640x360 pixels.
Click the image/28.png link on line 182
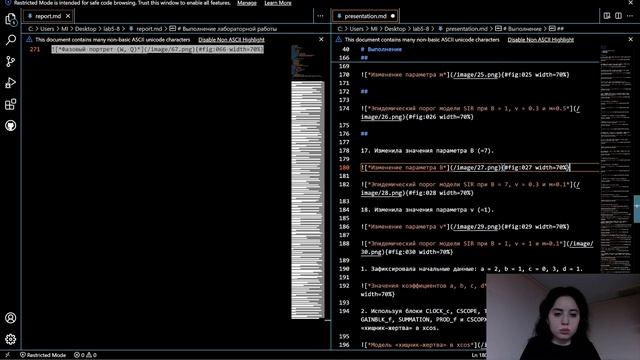click(x=381, y=193)
